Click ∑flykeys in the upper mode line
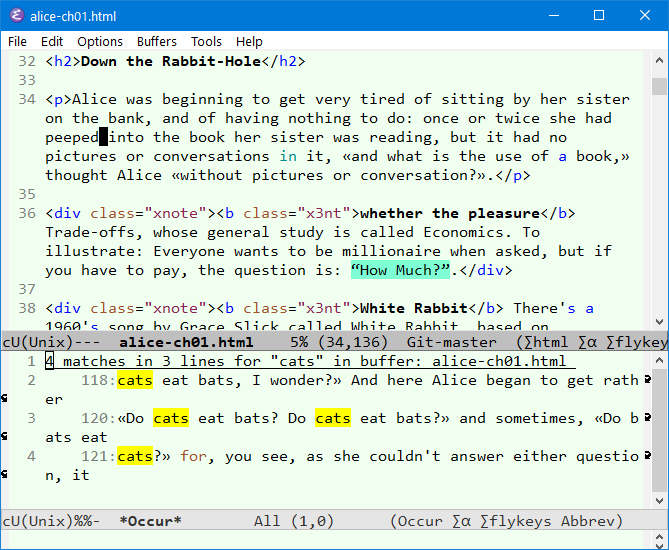 click(637, 342)
